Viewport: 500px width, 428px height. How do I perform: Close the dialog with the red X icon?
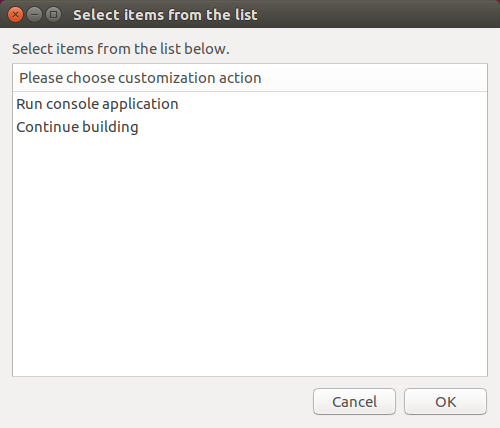point(15,15)
